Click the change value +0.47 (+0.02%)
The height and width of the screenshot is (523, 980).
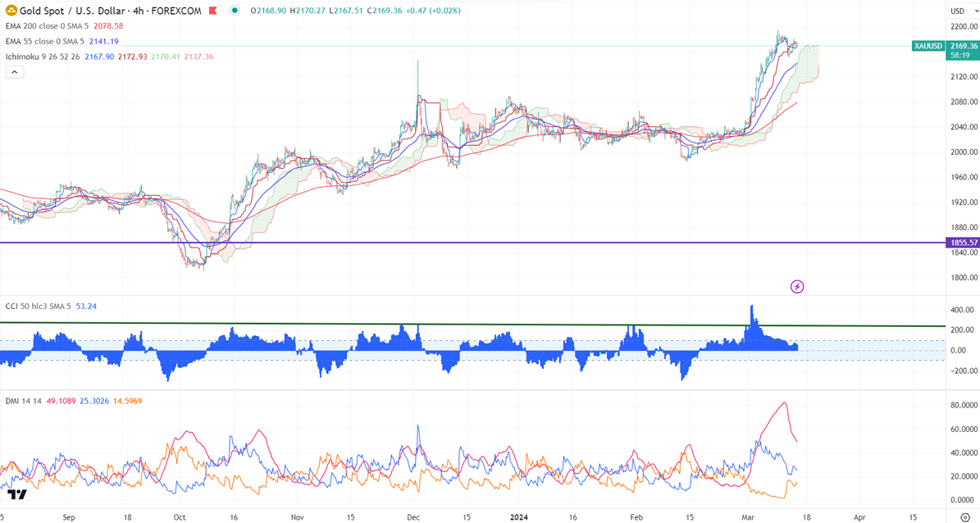click(433, 11)
